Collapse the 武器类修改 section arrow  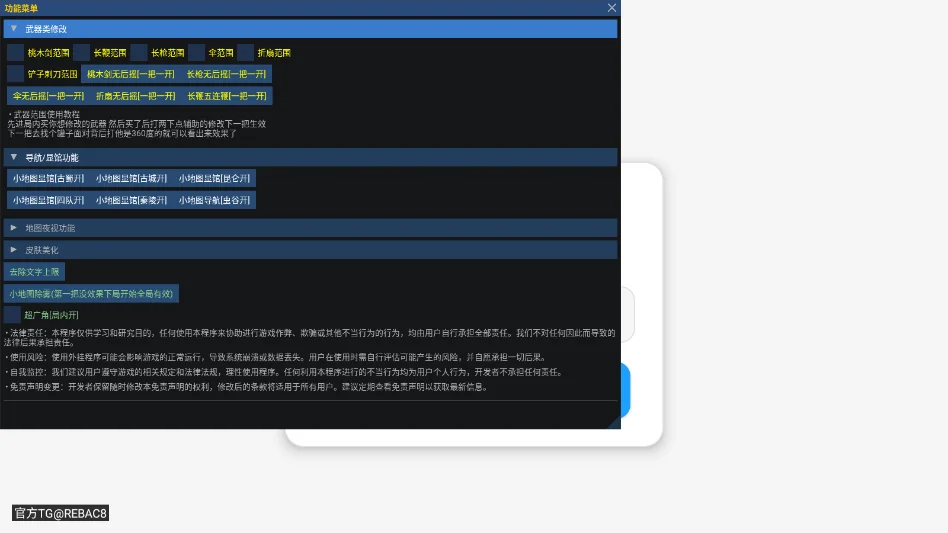(x=14, y=28)
